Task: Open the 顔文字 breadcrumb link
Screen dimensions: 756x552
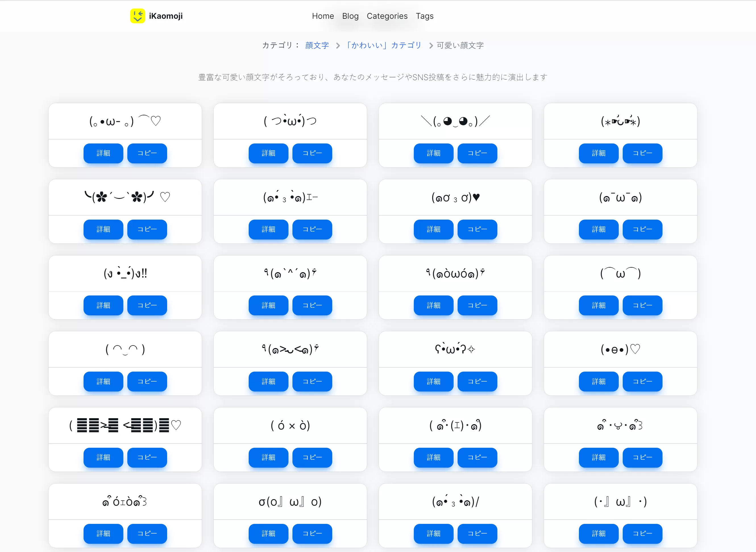Action: point(317,45)
